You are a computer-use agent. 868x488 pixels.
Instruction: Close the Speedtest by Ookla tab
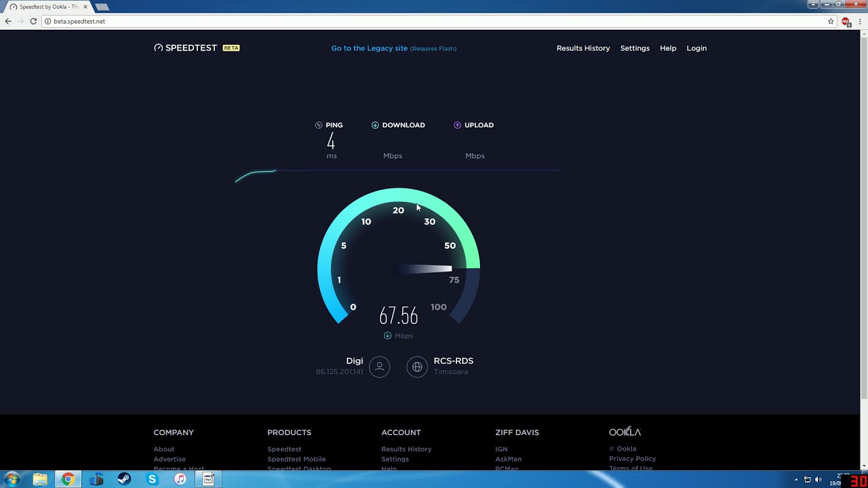[x=85, y=7]
